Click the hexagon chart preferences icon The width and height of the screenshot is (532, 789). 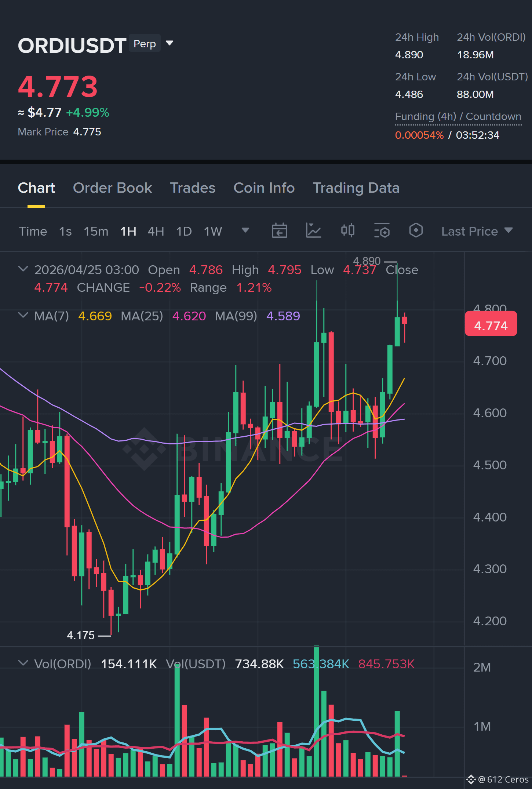tap(416, 230)
